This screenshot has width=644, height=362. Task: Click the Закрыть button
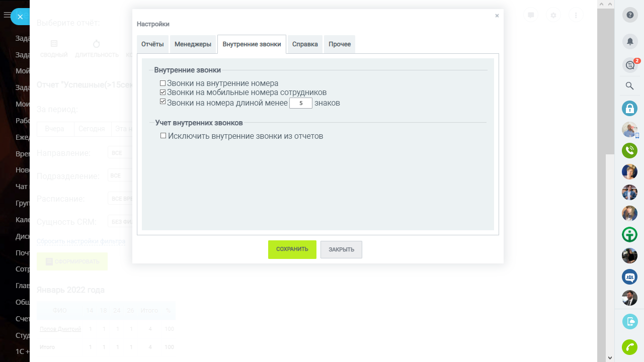tap(341, 249)
